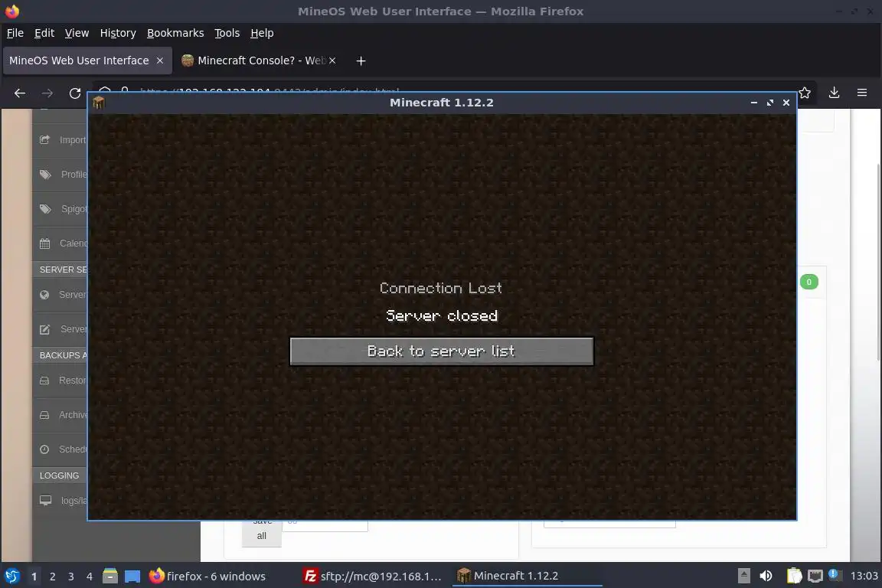
Task: Minimize the Minecraft 1.12.2 window
Action: pyautogui.click(x=753, y=103)
